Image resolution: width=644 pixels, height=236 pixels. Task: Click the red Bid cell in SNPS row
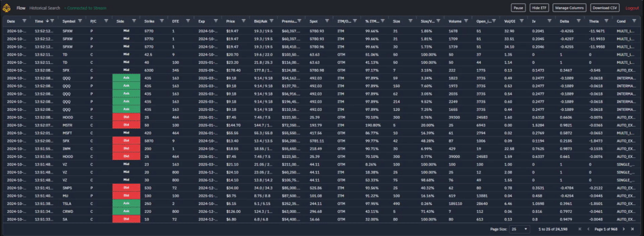point(126,188)
